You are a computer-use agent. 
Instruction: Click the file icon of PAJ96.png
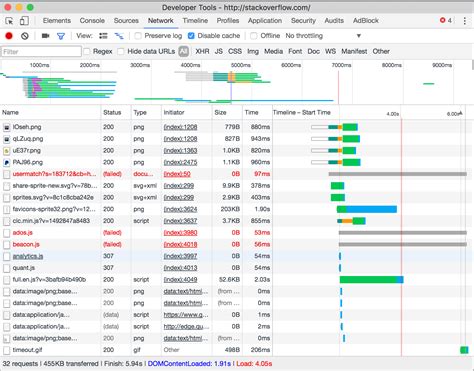[7, 162]
